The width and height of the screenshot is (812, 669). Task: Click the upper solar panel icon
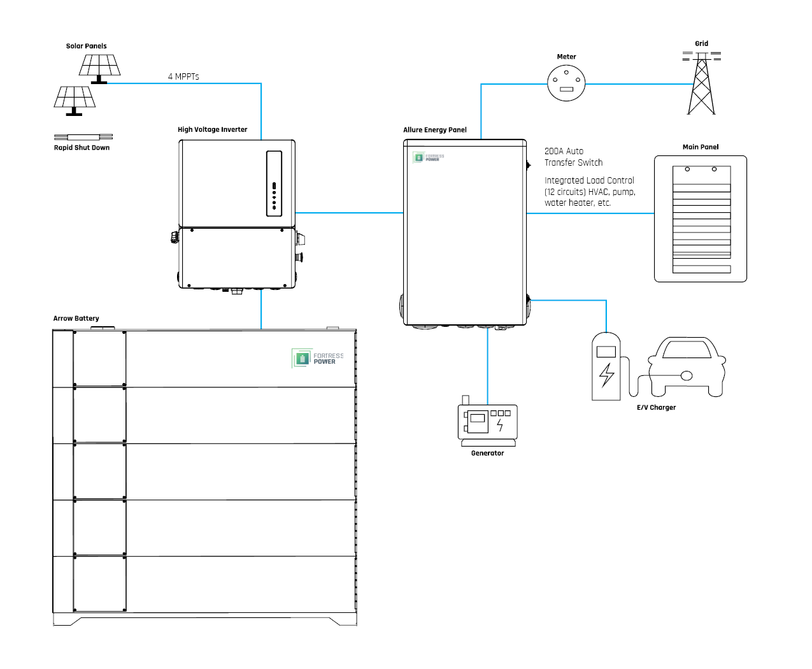tap(100, 68)
